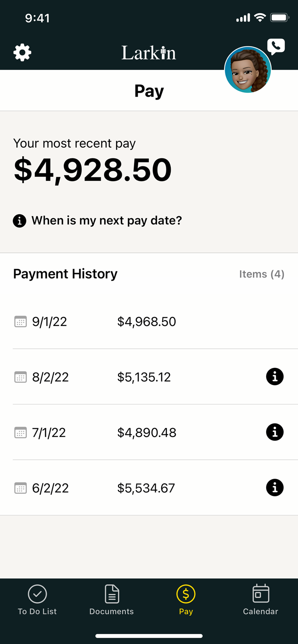The height and width of the screenshot is (644, 298).
Task: Tap the Items (4) count label
Action: [x=261, y=274]
